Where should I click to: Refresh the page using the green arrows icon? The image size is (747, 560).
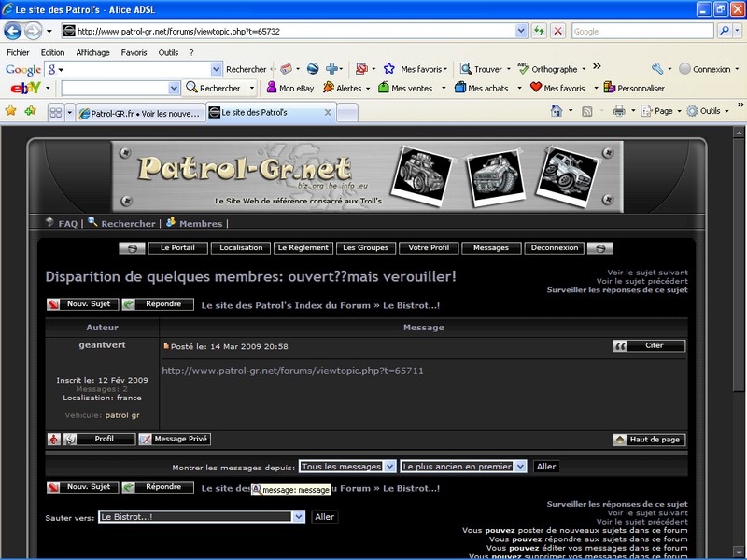[539, 32]
